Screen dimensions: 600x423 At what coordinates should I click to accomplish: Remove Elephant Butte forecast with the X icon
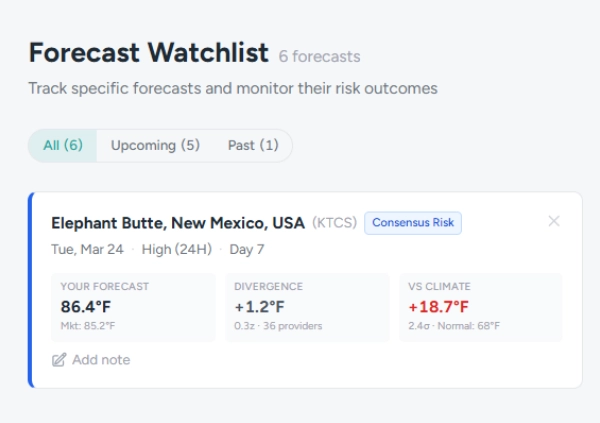pos(554,221)
